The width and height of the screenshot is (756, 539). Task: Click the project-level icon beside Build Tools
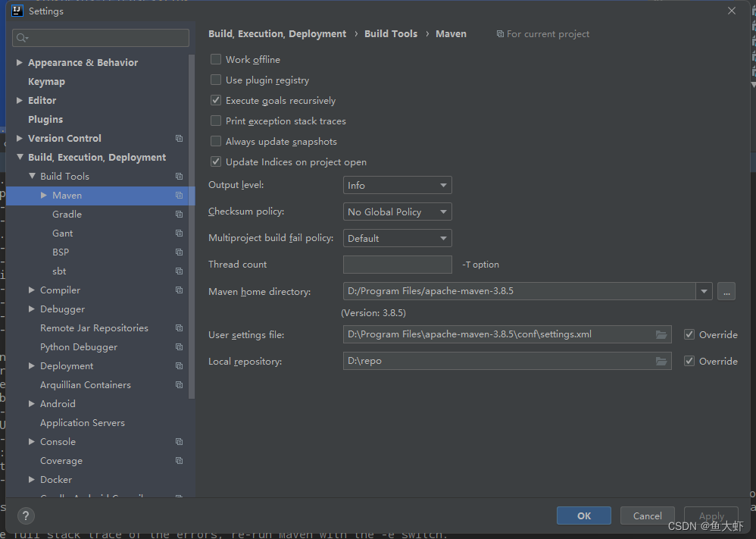click(x=179, y=177)
